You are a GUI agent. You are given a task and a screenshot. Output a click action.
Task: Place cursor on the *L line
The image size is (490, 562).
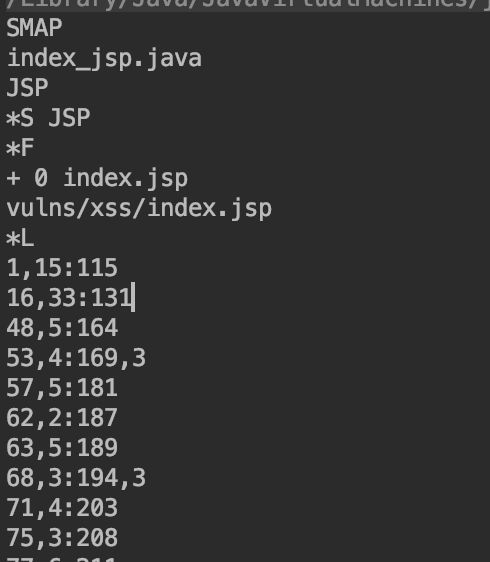click(20, 238)
